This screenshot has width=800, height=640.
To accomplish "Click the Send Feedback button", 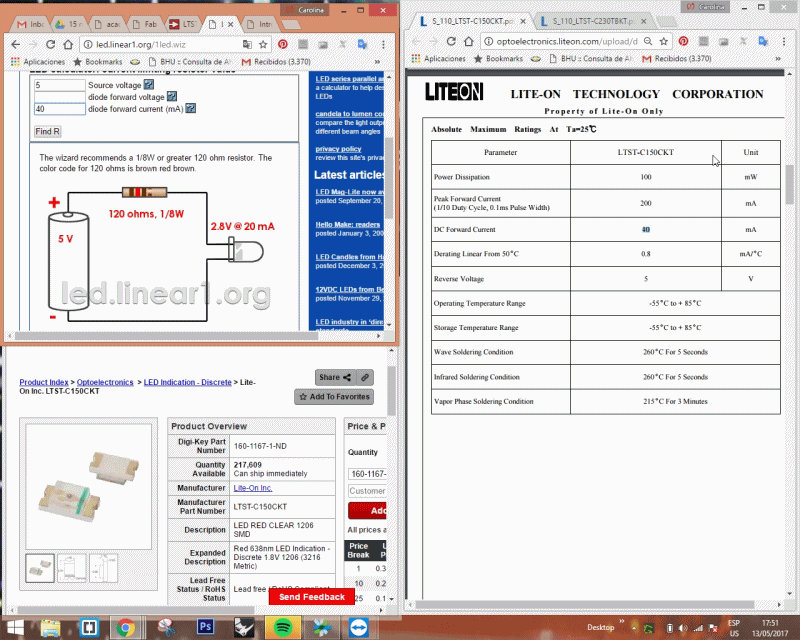I will pyautogui.click(x=312, y=597).
